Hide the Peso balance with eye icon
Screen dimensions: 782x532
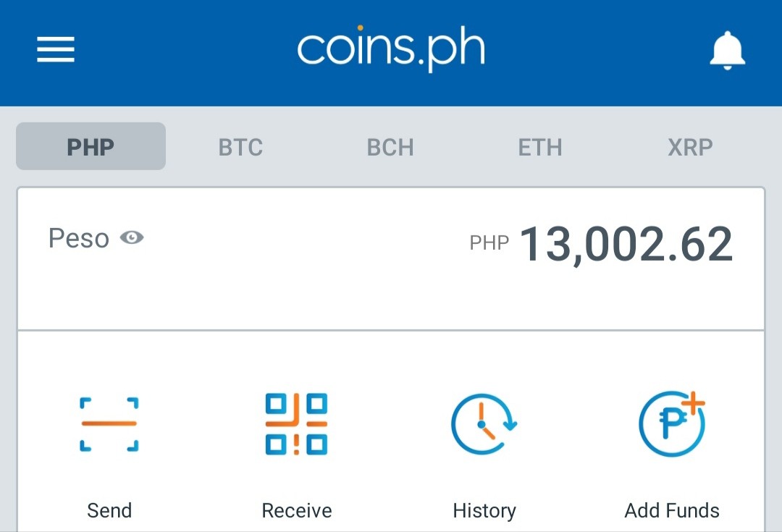point(132,237)
